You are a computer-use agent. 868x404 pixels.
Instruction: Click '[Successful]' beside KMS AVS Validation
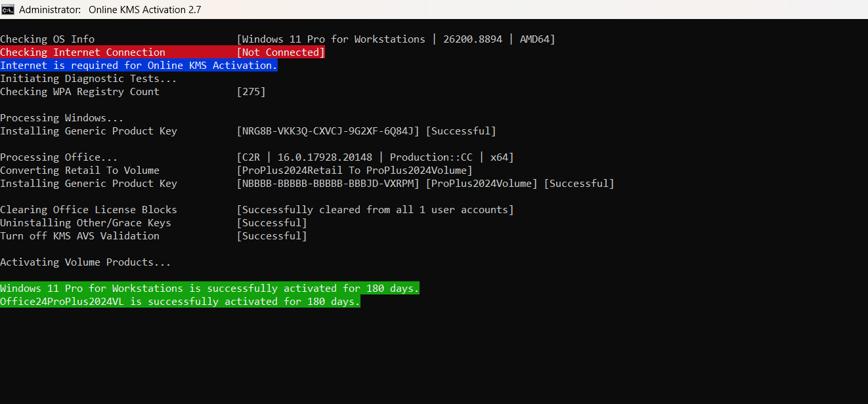pyautogui.click(x=272, y=236)
